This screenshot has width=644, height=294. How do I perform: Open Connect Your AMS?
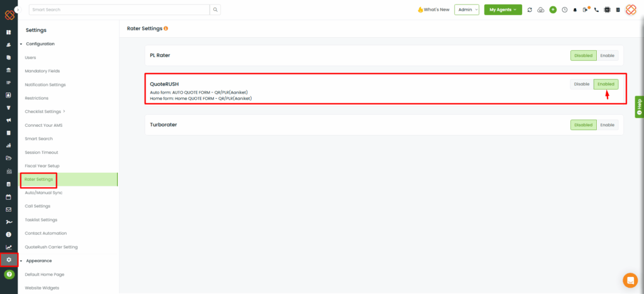(43, 125)
